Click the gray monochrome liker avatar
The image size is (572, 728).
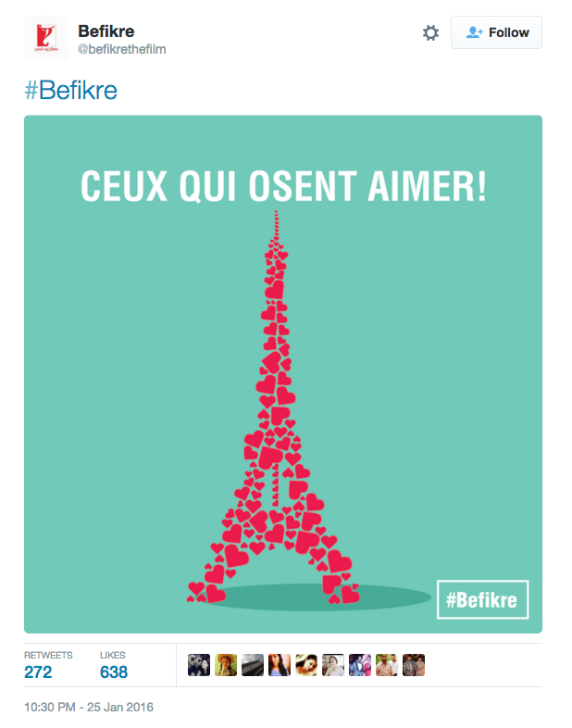tap(253, 665)
